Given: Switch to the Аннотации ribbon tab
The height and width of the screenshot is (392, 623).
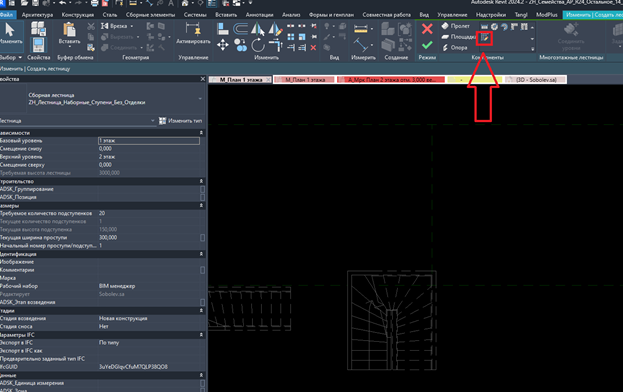Looking at the screenshot, I should tap(259, 15).
